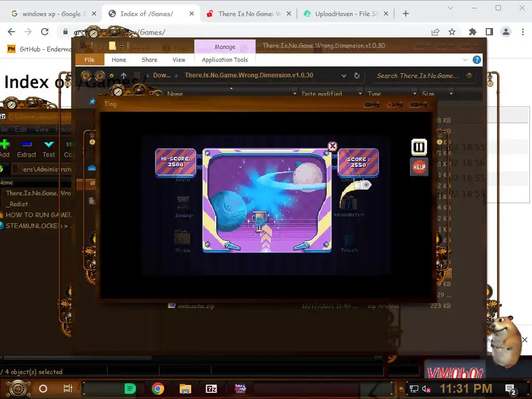532x399 pixels.
Task: Open View menu in 7-Zip
Action: pos(42,129)
